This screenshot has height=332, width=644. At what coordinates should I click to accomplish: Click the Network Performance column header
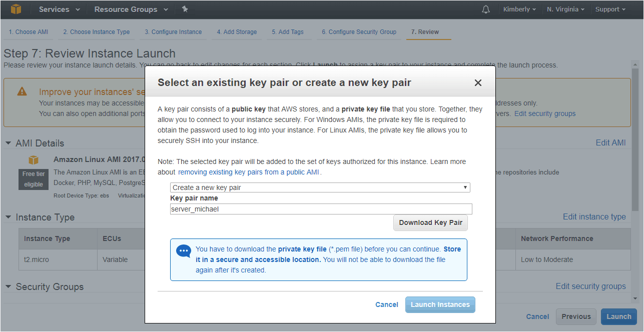[x=573, y=238]
